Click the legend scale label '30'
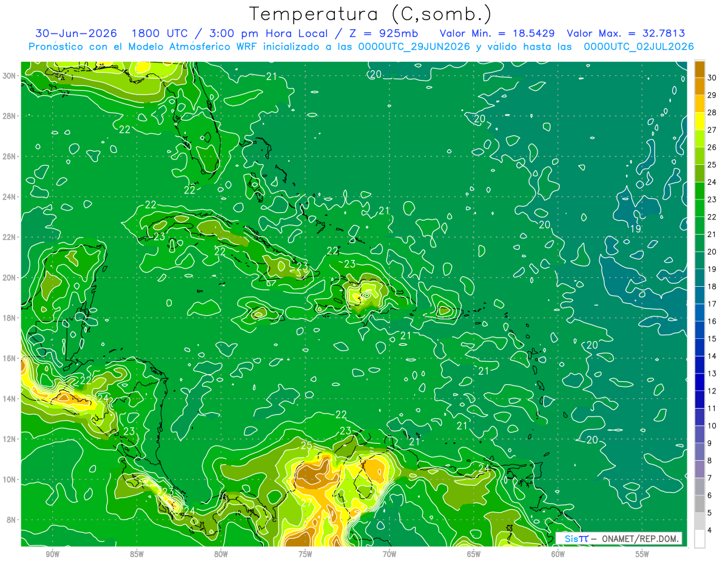 pos(712,78)
